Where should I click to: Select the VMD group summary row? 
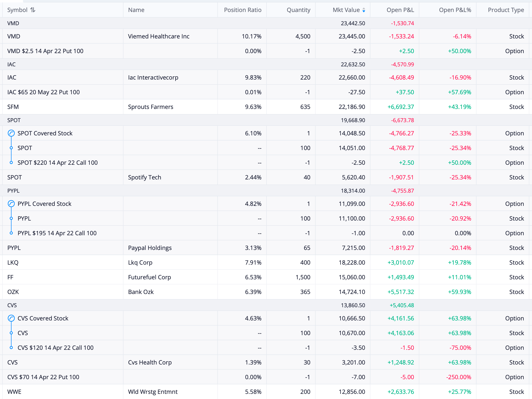tap(266, 23)
